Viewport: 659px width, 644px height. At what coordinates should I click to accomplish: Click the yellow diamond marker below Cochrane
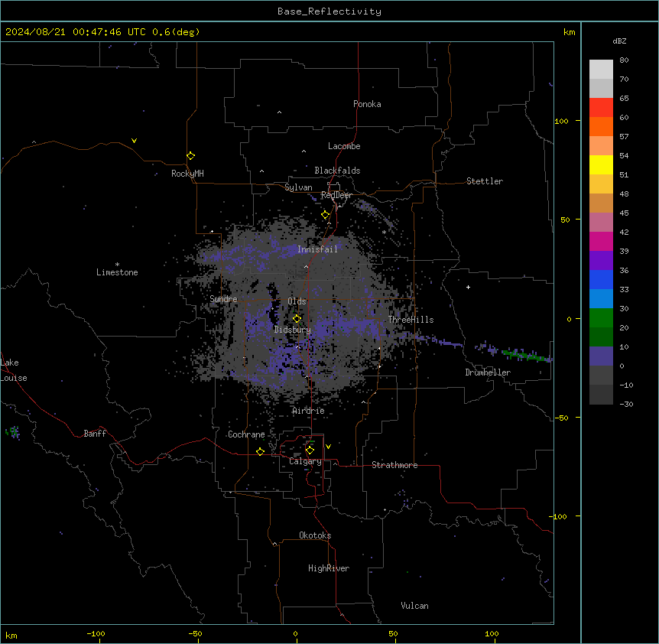(260, 451)
